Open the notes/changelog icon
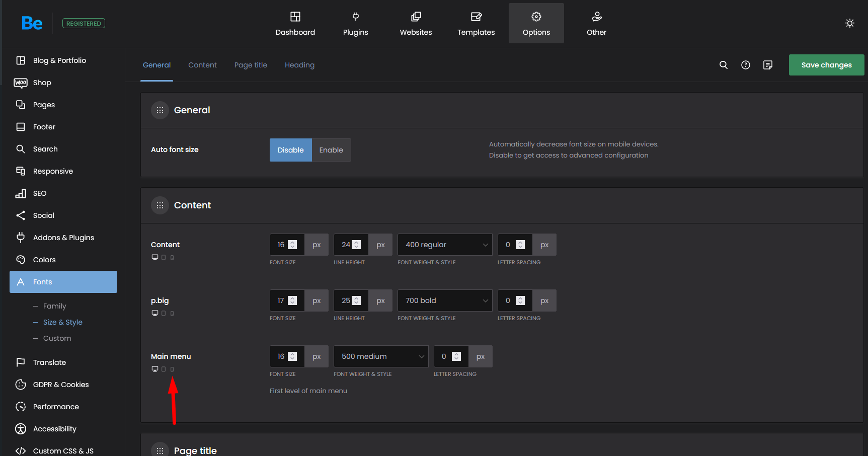 pyautogui.click(x=768, y=65)
